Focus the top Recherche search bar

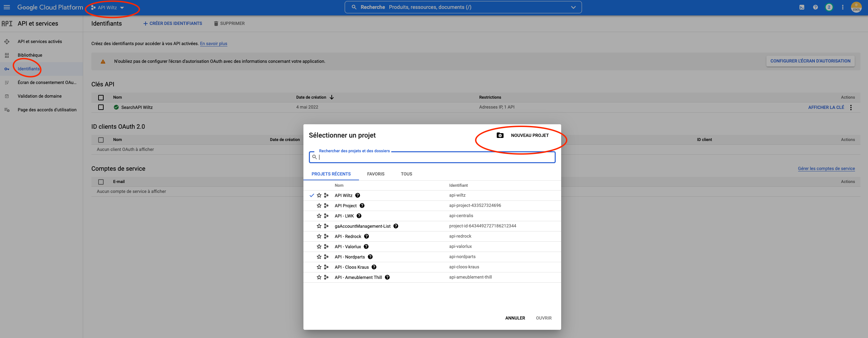[x=463, y=7]
